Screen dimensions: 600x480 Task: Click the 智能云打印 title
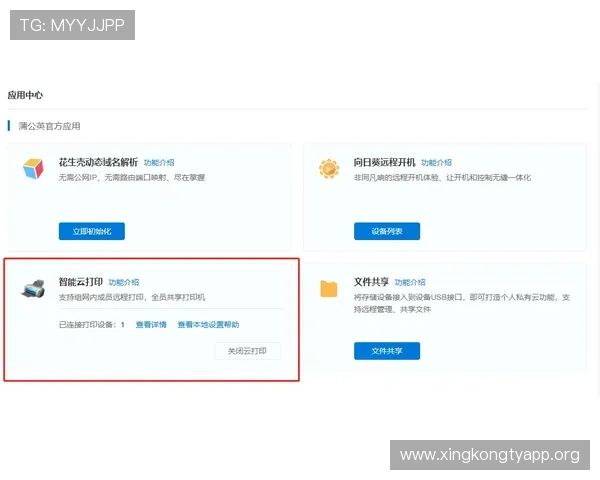(x=80, y=282)
